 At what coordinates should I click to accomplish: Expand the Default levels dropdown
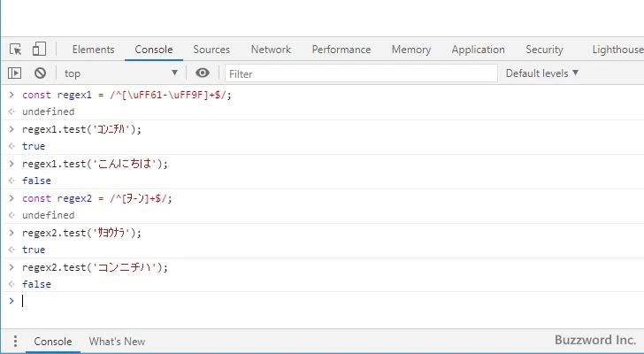point(541,73)
